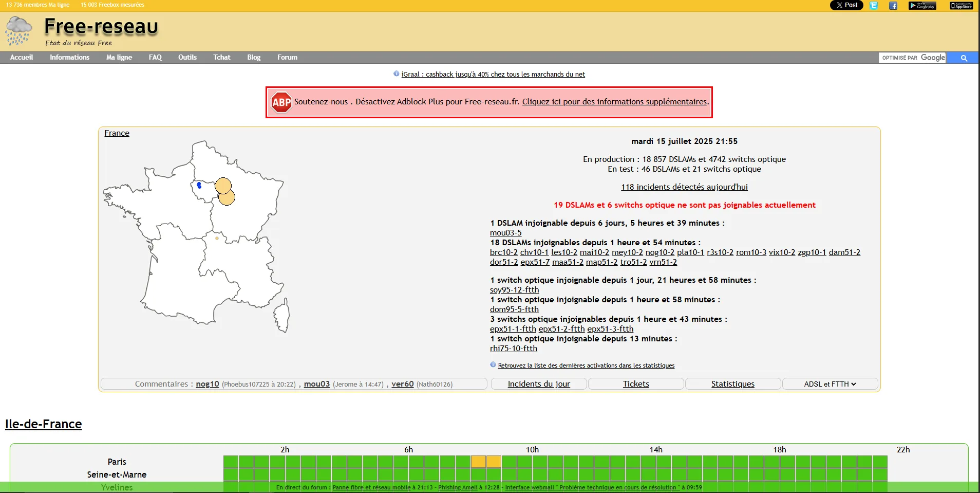The height and width of the screenshot is (493, 980).
Task: Click the blue Paris marker on map
Action: click(x=199, y=185)
